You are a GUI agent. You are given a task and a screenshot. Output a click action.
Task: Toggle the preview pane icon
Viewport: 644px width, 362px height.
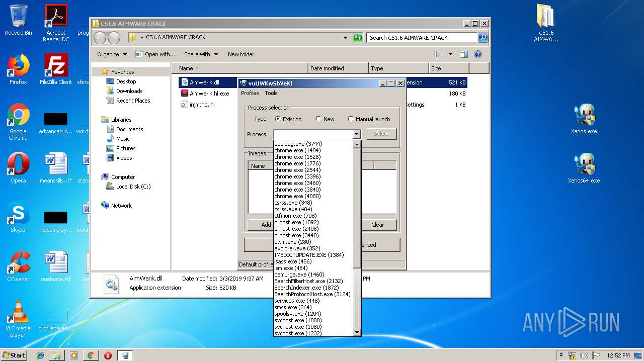point(464,54)
